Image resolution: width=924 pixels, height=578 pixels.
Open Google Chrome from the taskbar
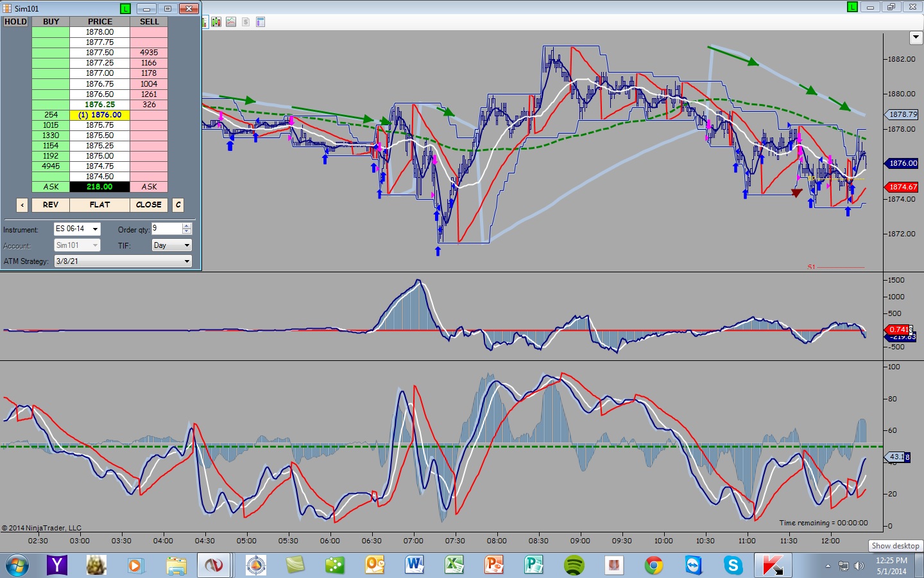click(654, 565)
